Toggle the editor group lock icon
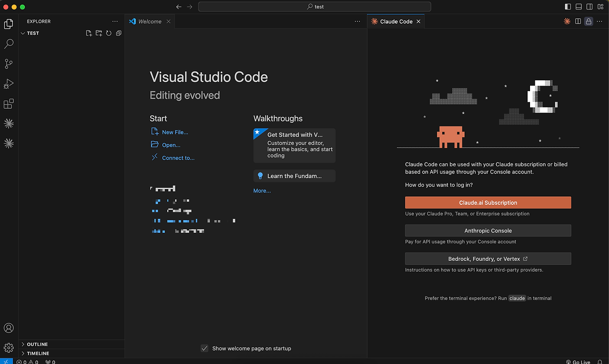609x364 pixels. coord(589,21)
